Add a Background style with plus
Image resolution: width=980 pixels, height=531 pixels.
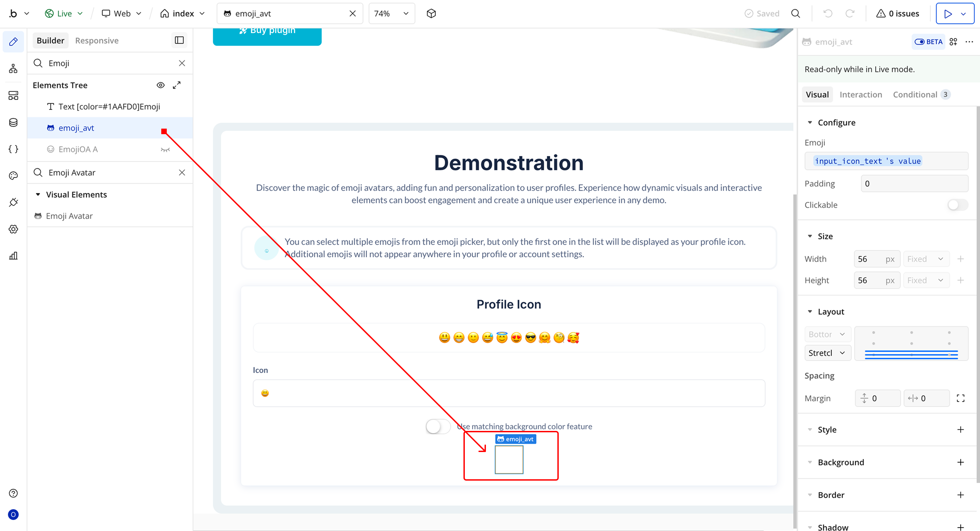[960, 462]
